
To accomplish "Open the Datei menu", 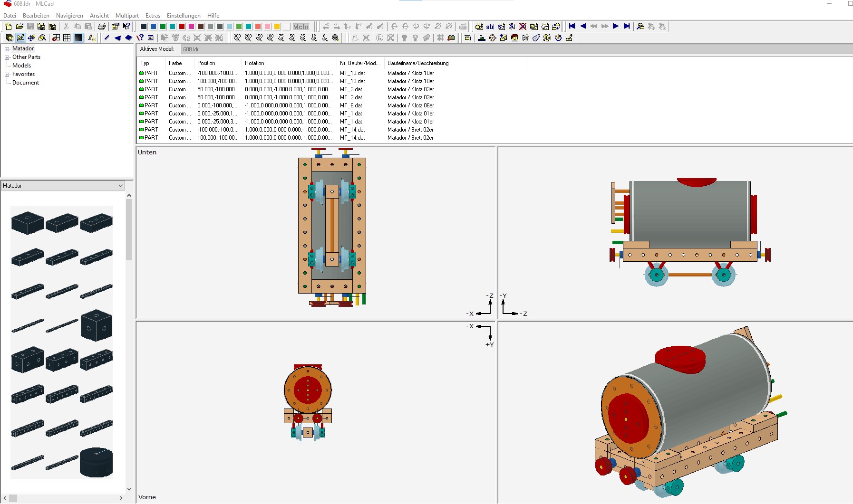I will coord(10,16).
